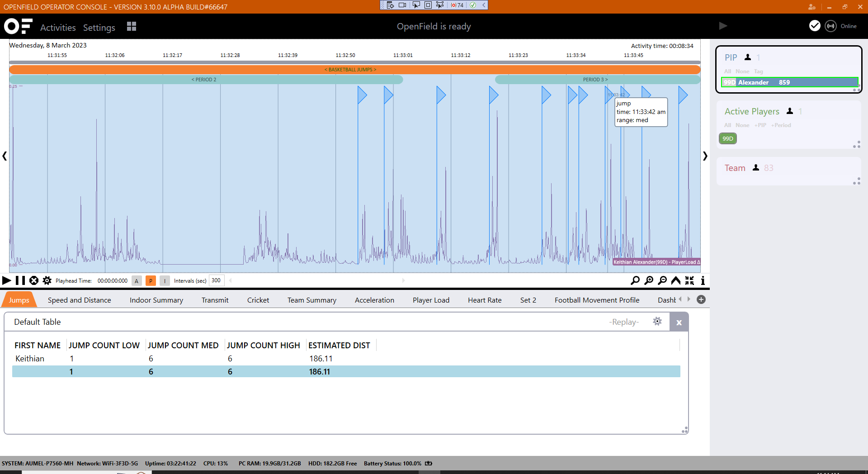Sort by ESTIMATED DIST column header
The image size is (868, 474).
pos(339,345)
